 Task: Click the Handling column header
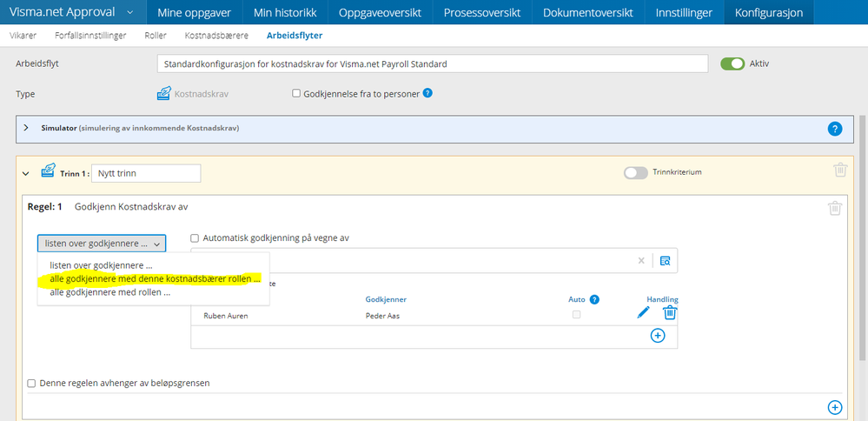click(x=663, y=299)
